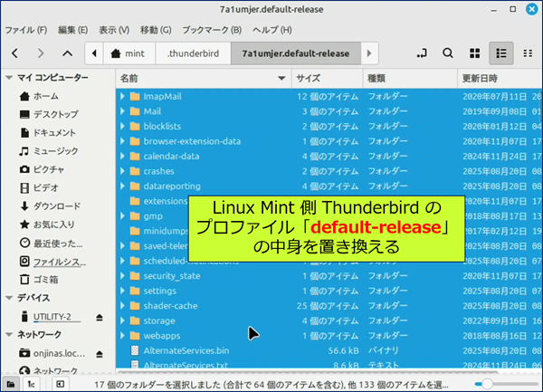Open the デスクトップ sidebar location
Screen dimensions: 543x392
click(49, 114)
